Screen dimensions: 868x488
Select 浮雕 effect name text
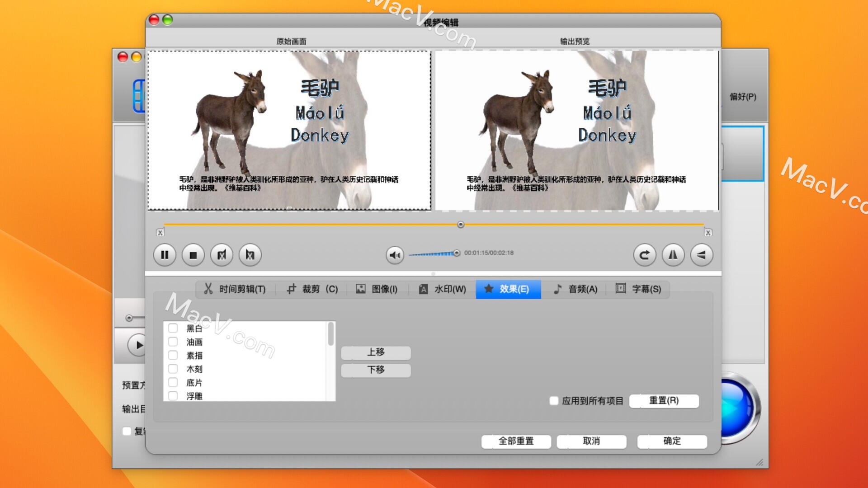point(194,396)
